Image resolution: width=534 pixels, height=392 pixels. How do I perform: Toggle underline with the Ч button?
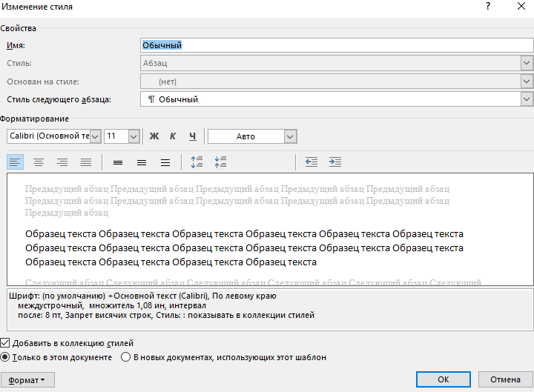point(192,136)
